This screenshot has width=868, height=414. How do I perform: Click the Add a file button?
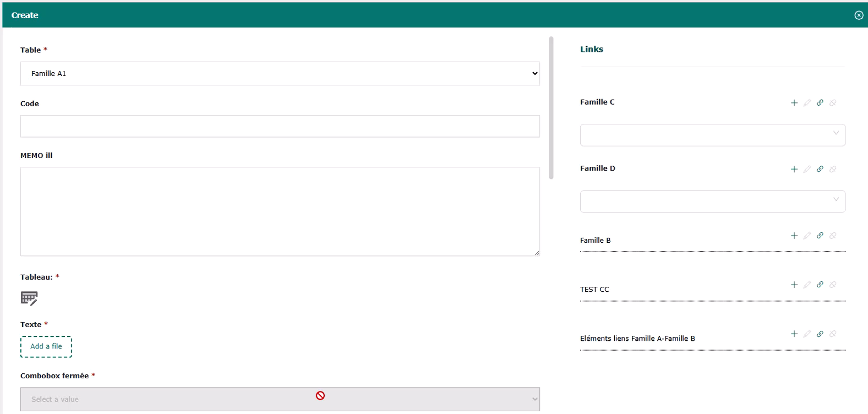pyautogui.click(x=46, y=347)
